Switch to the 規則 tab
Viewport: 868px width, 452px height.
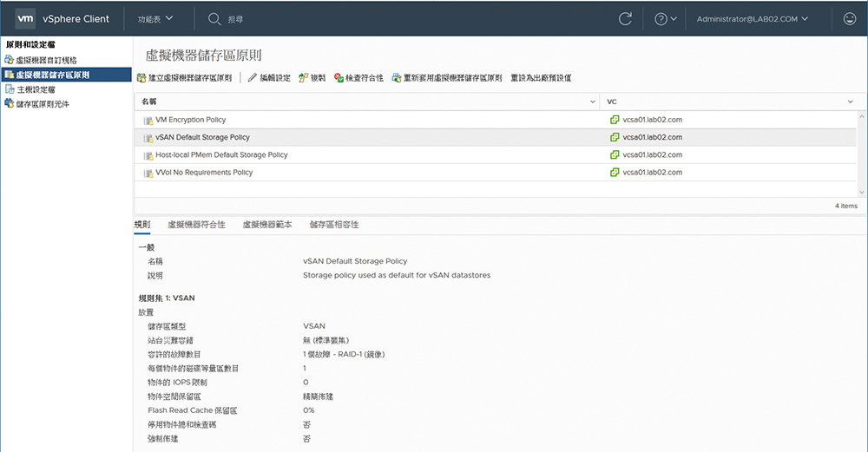coord(142,225)
